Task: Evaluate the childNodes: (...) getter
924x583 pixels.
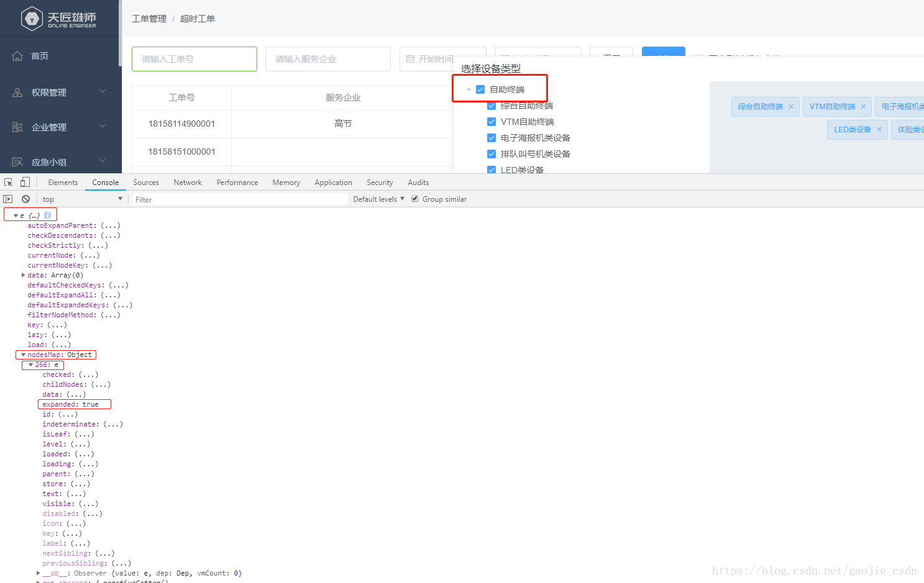Action: (x=76, y=384)
